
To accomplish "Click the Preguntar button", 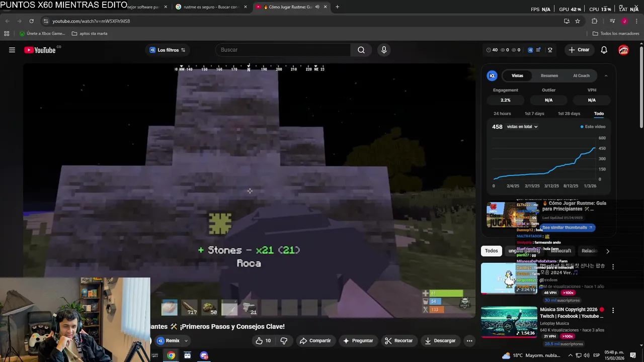I will pyautogui.click(x=358, y=340).
